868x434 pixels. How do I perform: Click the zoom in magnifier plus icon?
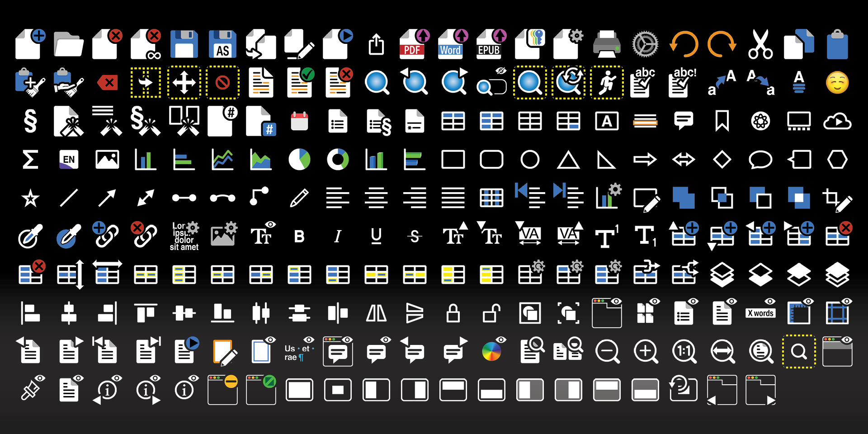[x=646, y=352]
